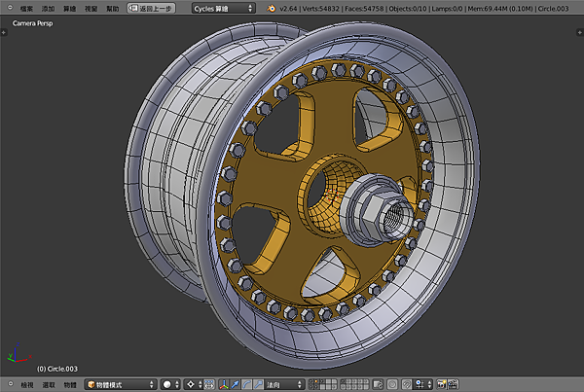
Task: Open the 物體模式 object mode dropdown
Action: click(121, 384)
